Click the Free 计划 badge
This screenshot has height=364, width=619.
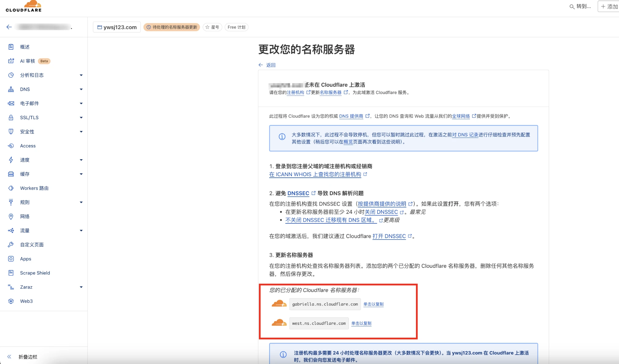(236, 27)
